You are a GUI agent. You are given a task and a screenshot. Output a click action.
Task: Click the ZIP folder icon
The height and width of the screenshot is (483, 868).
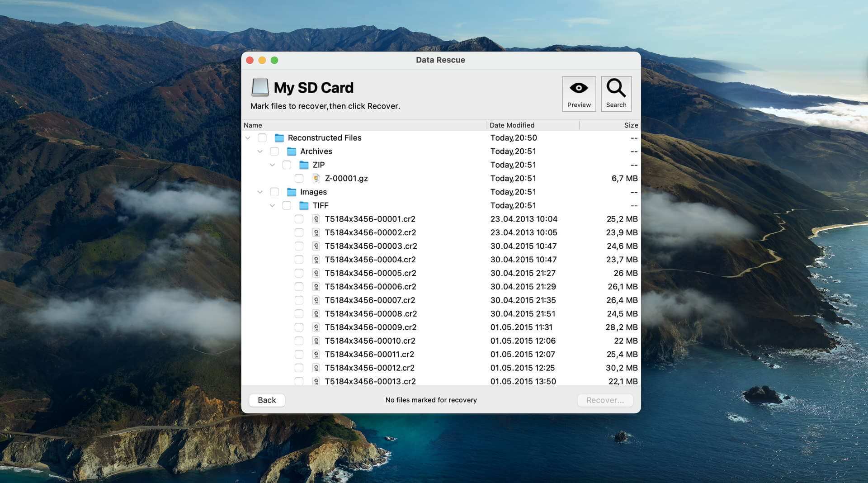(304, 165)
